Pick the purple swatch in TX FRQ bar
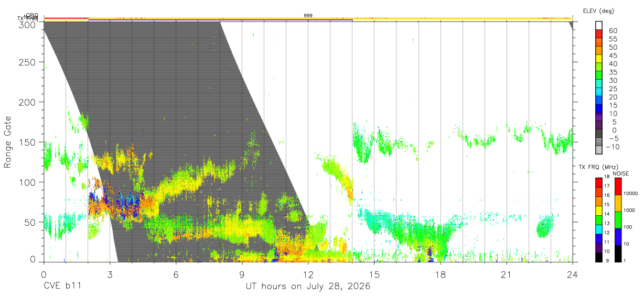The width and height of the screenshot is (644, 297). point(599,248)
